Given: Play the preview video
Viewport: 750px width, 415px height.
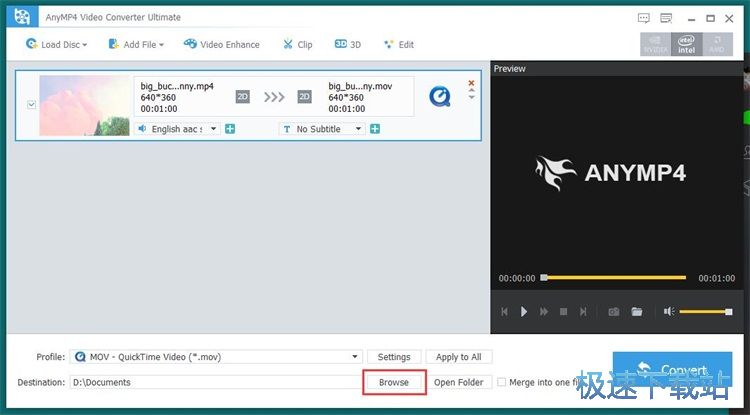Looking at the screenshot, I should 524,312.
